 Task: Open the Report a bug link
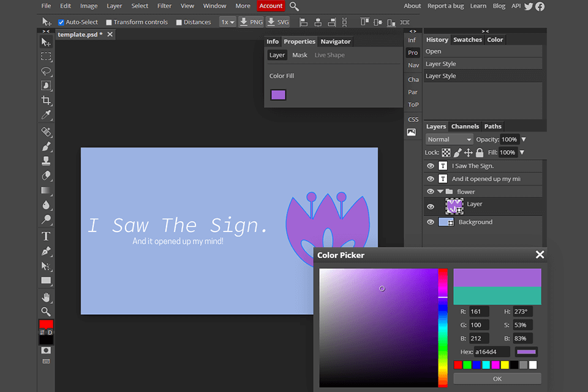445,6
